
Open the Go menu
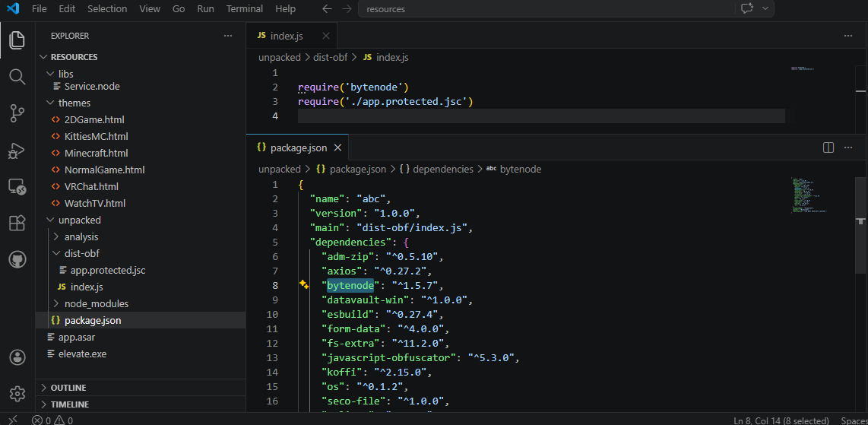179,9
